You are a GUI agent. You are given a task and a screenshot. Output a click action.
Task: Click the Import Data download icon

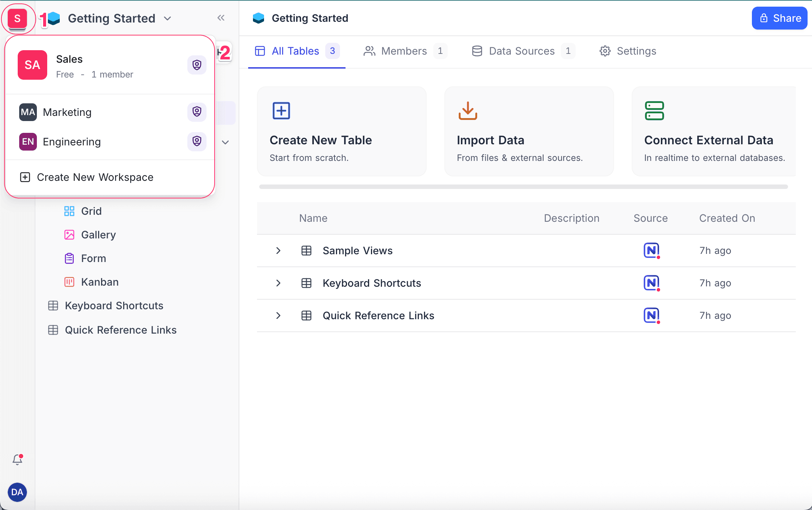[x=468, y=111]
